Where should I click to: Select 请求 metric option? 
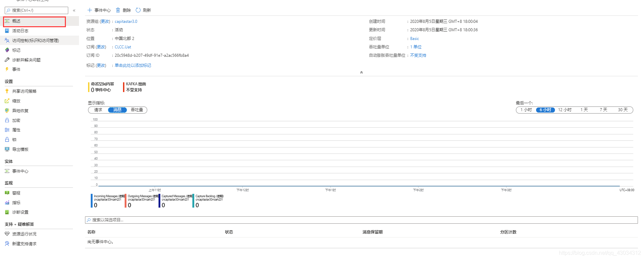click(x=98, y=110)
